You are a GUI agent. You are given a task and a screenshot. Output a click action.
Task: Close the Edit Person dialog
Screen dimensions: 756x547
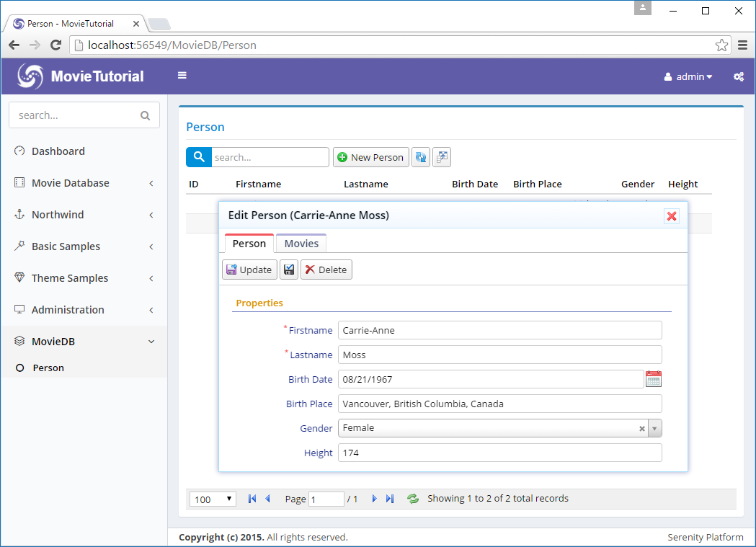point(672,215)
